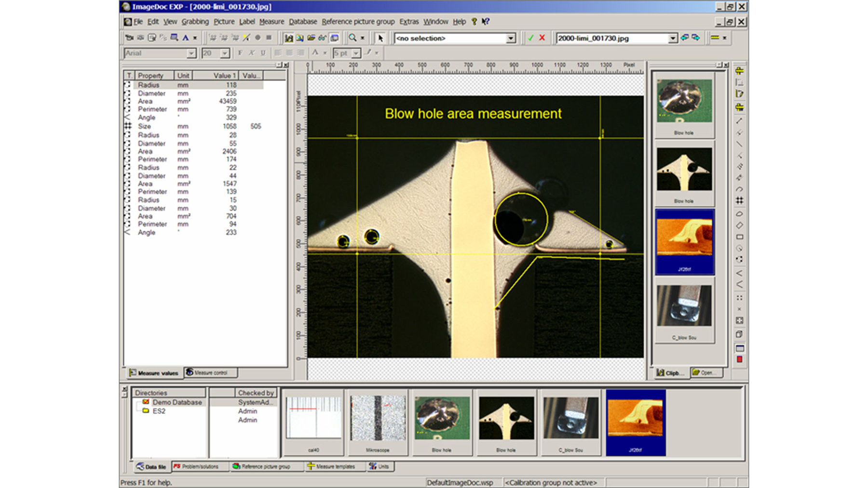This screenshot has height=488, width=868.
Task: Open the Arial font dropdown
Action: tap(191, 53)
